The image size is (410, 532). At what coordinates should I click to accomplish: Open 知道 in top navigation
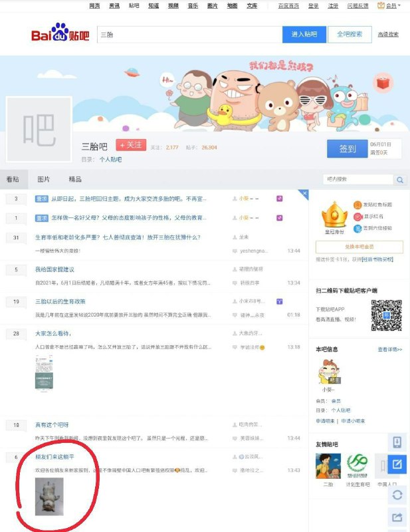point(154,5)
